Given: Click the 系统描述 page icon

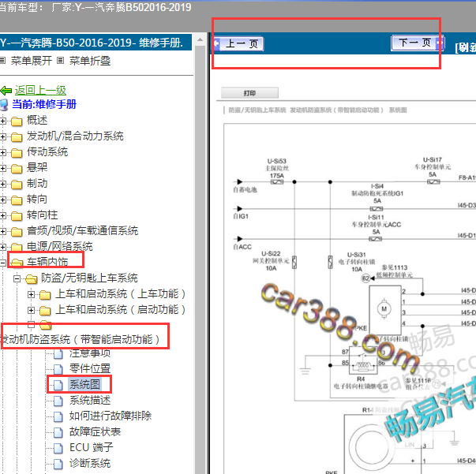Looking at the screenshot, I should [58, 401].
